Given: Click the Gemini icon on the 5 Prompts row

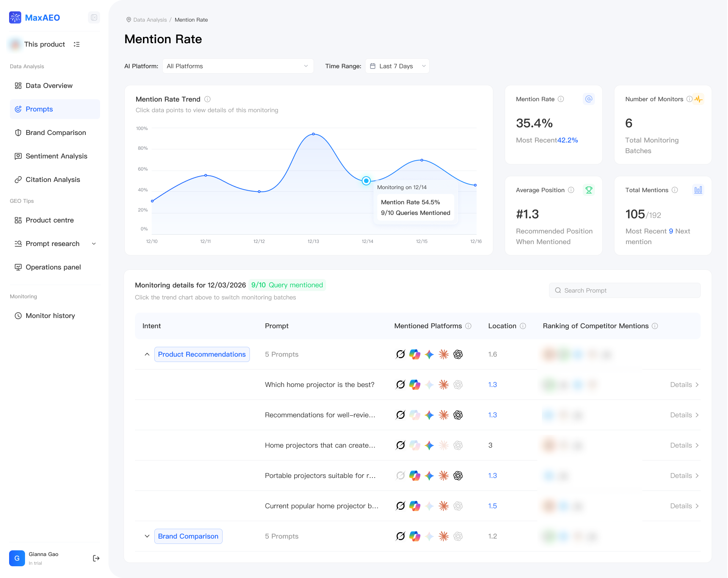Looking at the screenshot, I should coord(429,354).
